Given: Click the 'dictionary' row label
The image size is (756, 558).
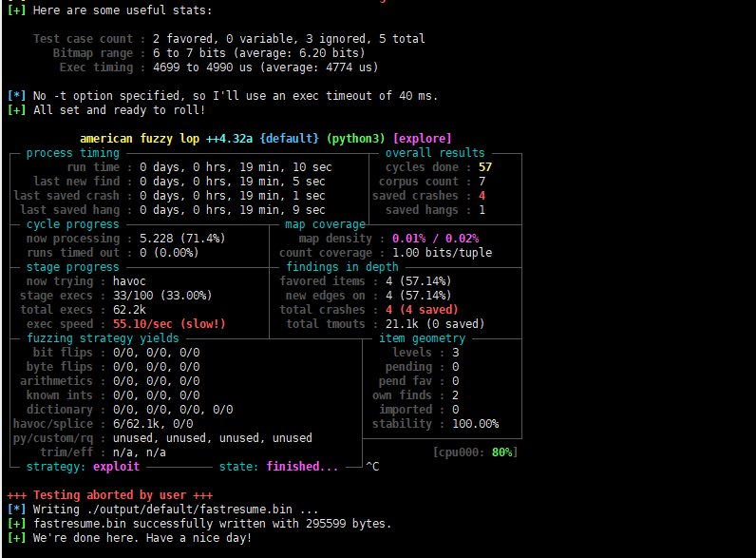Looking at the screenshot, I should (60, 410).
